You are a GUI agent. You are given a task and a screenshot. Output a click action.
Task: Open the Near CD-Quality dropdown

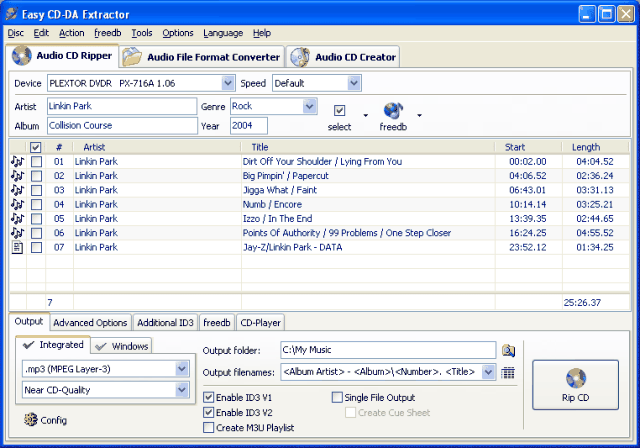182,390
